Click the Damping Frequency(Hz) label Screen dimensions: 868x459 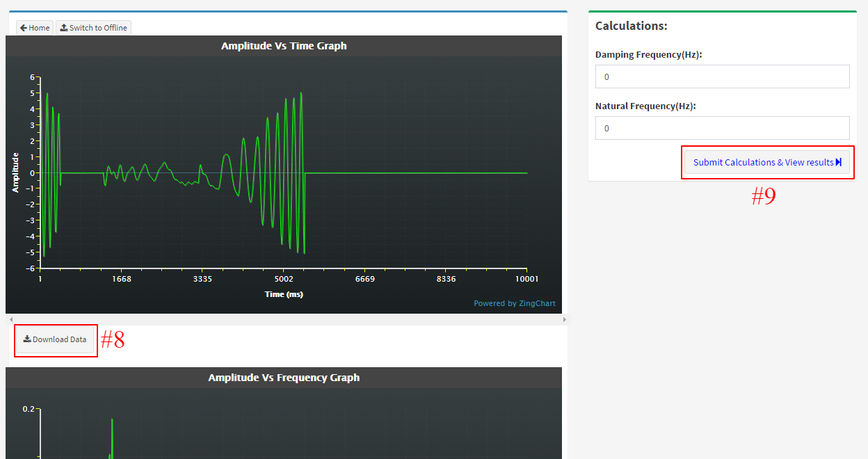[649, 54]
